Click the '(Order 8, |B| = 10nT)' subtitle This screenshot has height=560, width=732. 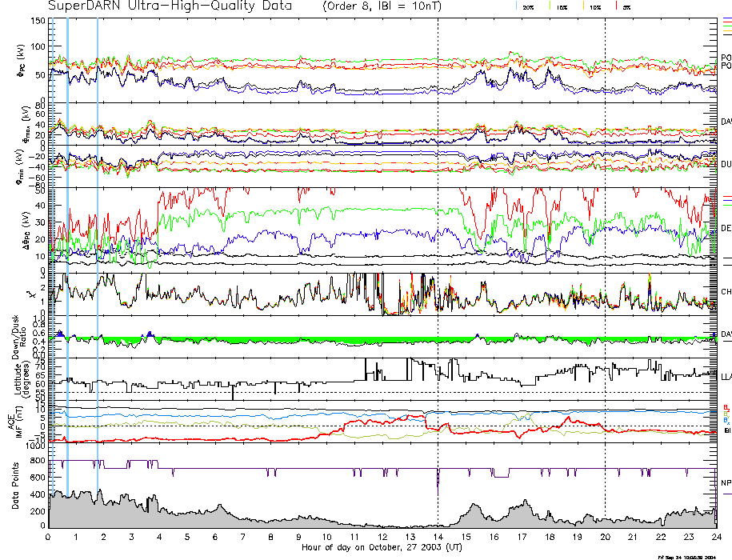(x=382, y=6)
